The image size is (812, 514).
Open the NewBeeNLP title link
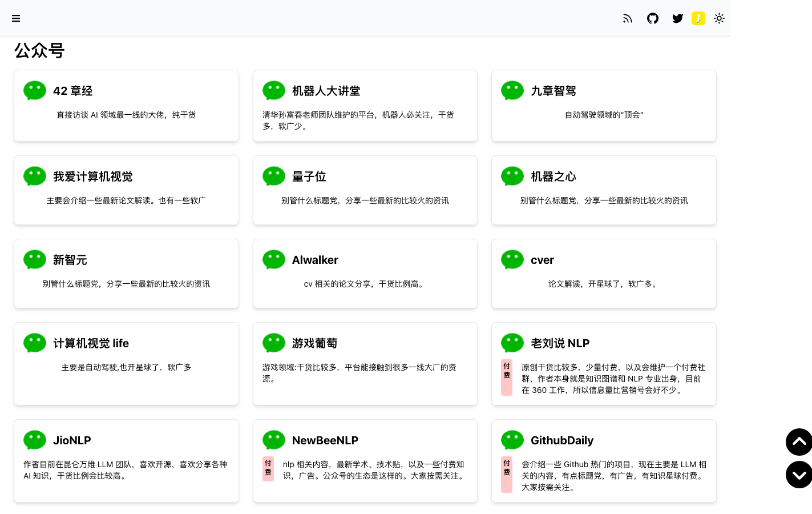tap(325, 440)
